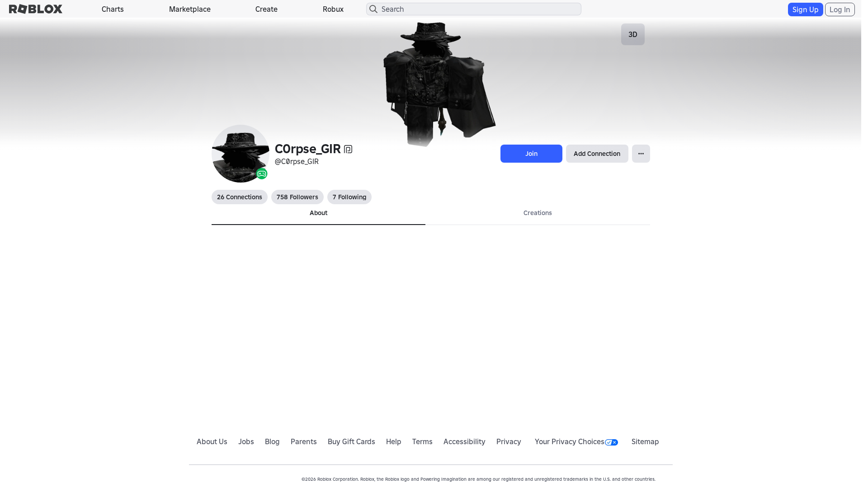Open About Us footer link

pos(212,442)
